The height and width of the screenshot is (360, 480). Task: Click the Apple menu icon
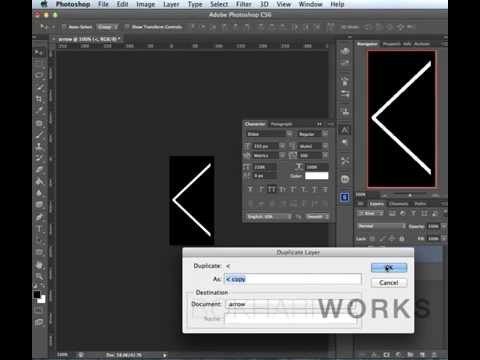point(44,4)
